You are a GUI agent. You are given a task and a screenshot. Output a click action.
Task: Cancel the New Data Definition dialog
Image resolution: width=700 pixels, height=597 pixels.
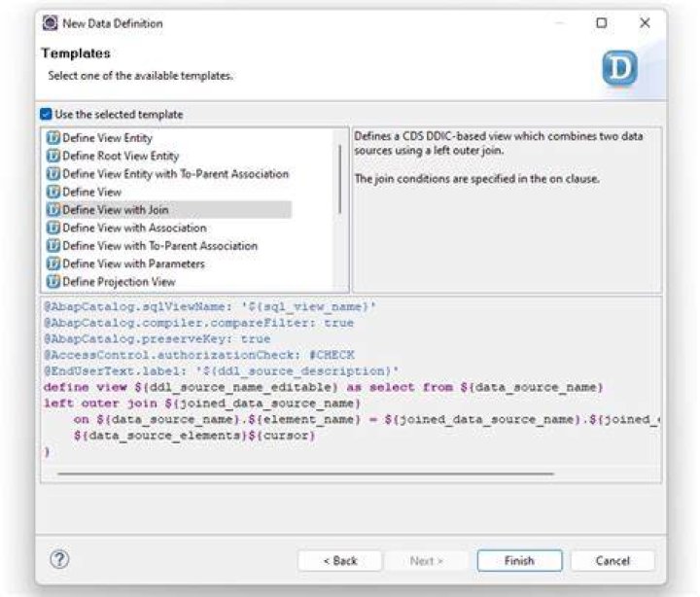pos(612,560)
